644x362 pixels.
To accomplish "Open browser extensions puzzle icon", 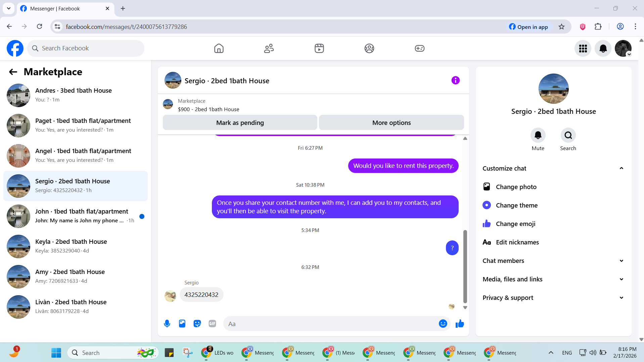I will [x=598, y=27].
